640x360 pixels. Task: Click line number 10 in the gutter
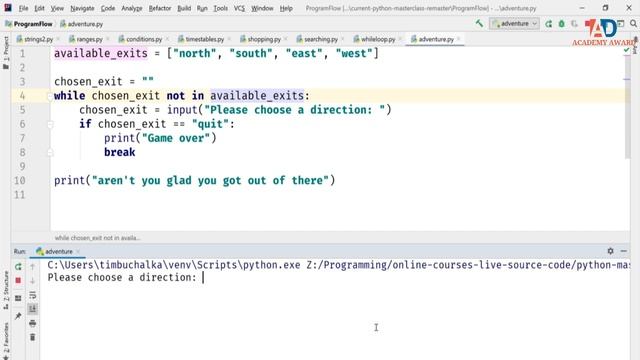pos(20,180)
